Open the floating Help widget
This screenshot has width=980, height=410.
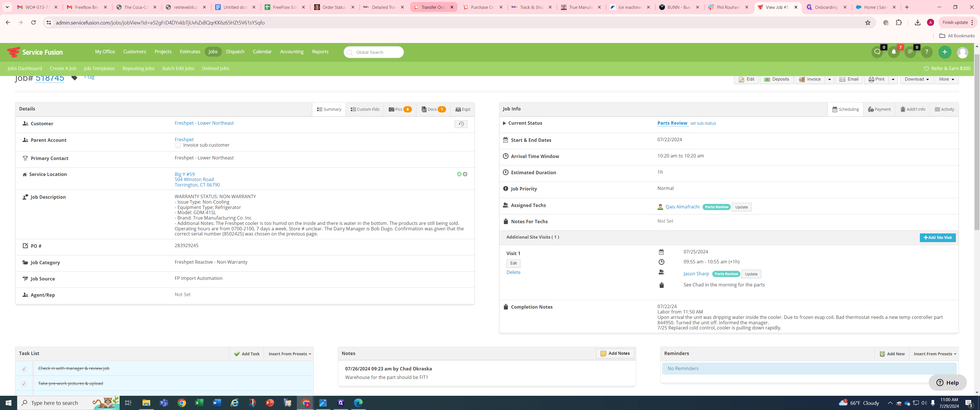(947, 383)
